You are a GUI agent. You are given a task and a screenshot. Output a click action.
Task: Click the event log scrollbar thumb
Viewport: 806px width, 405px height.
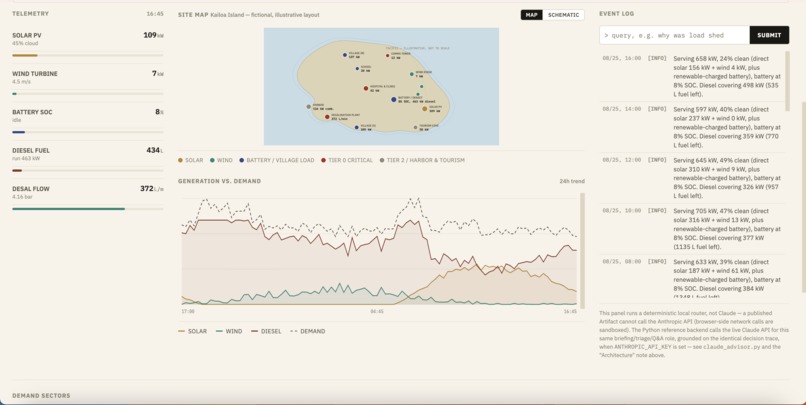(x=787, y=81)
